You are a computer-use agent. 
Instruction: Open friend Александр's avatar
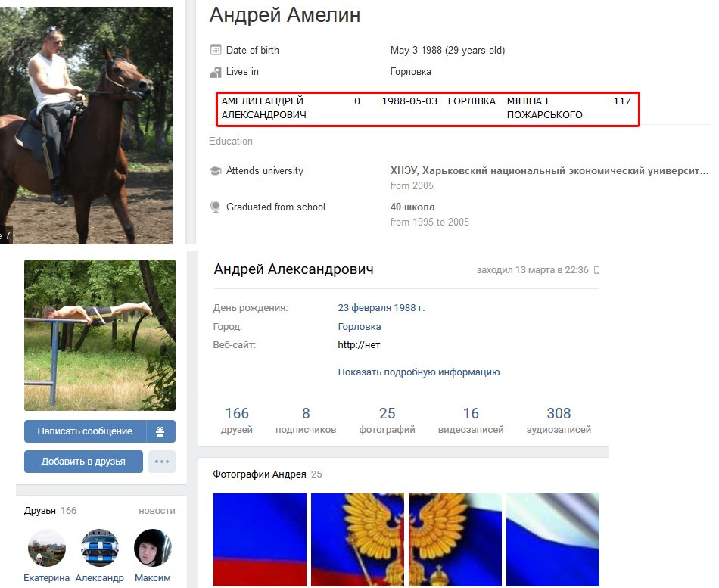point(99,548)
